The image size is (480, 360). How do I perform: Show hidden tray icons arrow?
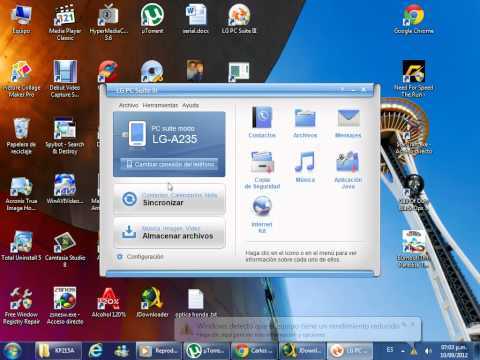coord(403,351)
